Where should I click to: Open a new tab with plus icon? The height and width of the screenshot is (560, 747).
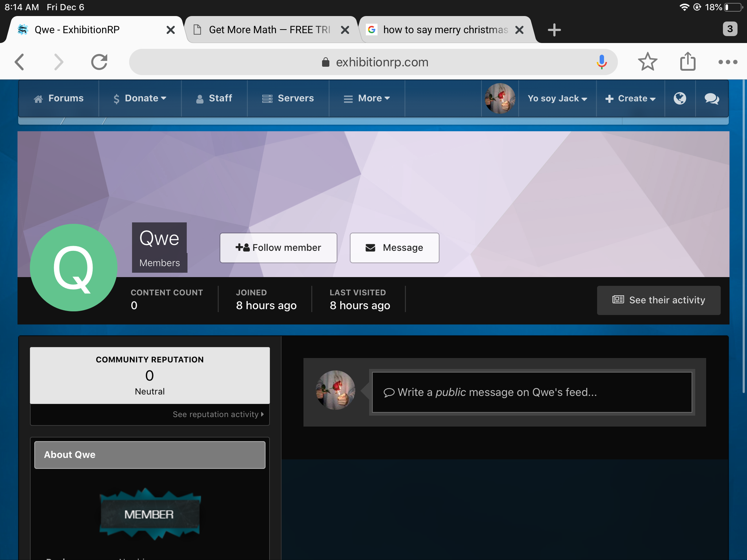pyautogui.click(x=554, y=30)
